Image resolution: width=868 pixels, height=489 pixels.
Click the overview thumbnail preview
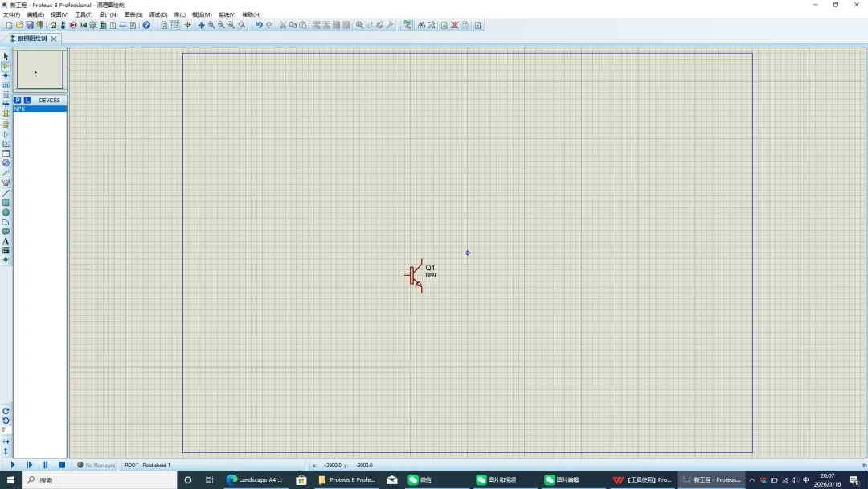tap(40, 70)
